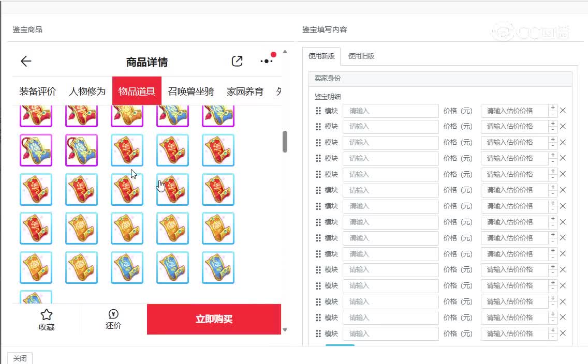This screenshot has width=588, height=364.
Task: Delete the last visible 模块 row with its X
Action: pos(563,333)
